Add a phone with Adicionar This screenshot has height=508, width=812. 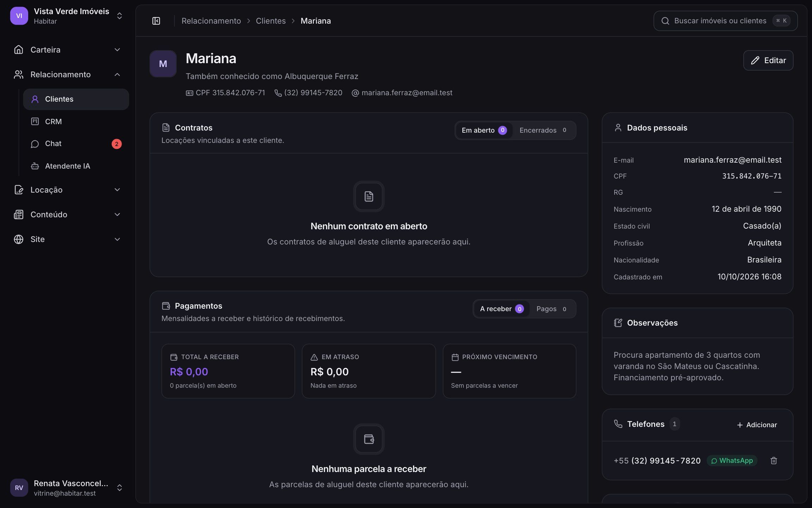[x=757, y=425]
